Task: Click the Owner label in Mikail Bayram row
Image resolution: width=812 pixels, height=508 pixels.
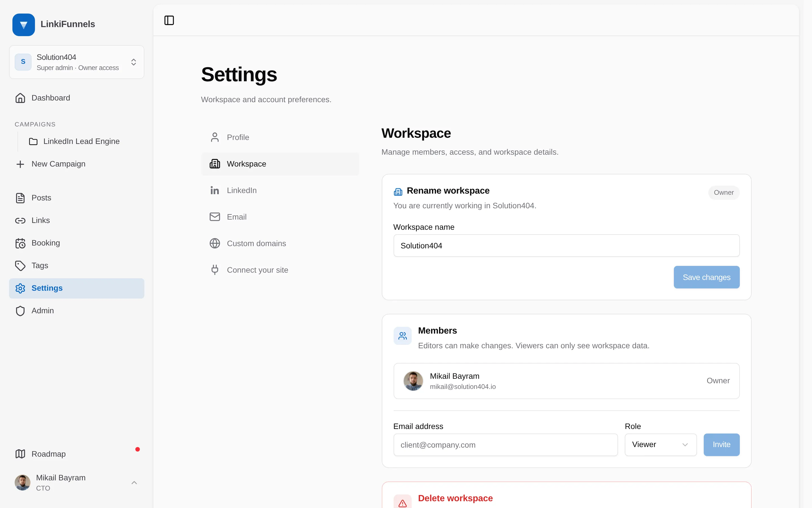Action: point(718,381)
